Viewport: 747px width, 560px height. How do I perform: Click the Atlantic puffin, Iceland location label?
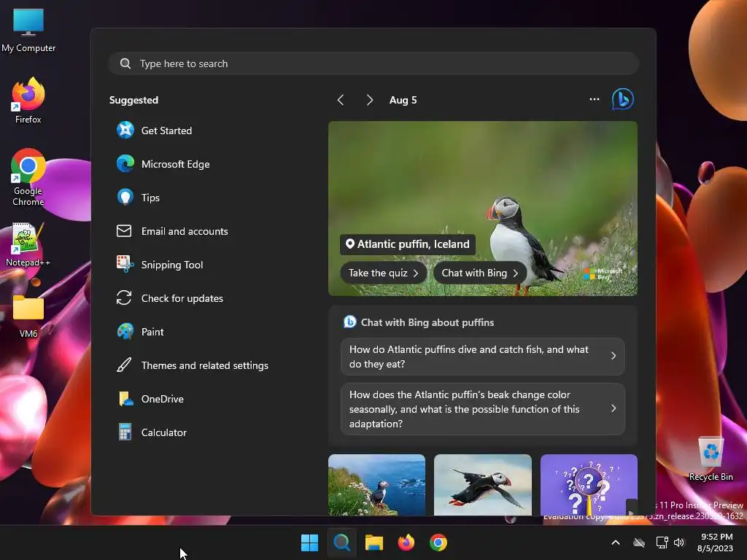coord(408,244)
